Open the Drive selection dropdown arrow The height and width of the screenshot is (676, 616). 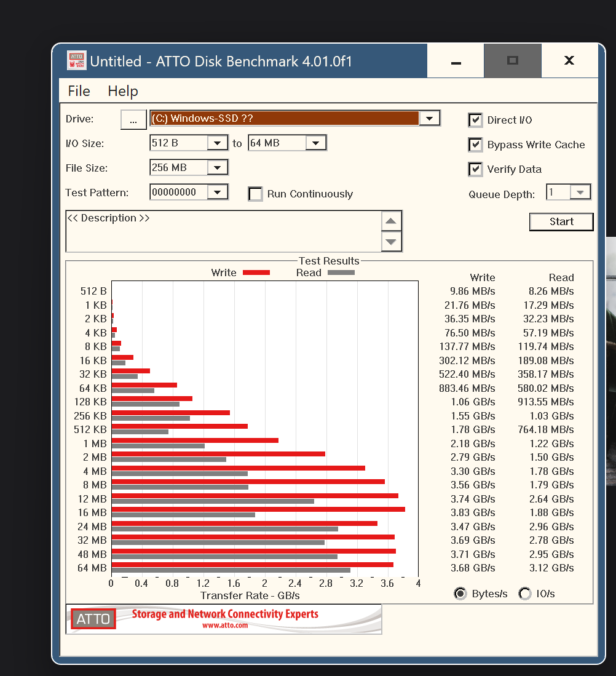point(430,118)
